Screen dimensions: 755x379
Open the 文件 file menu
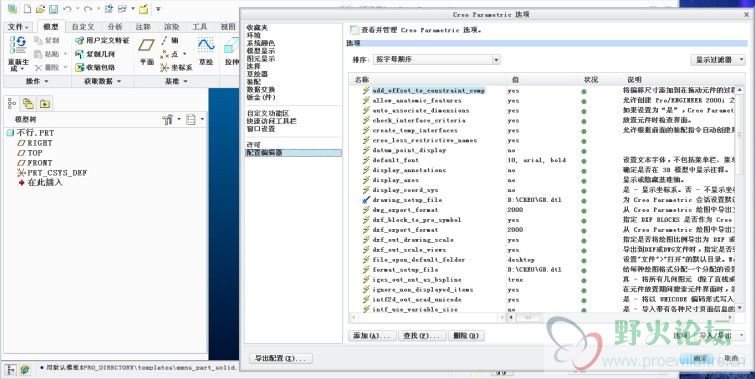click(x=18, y=27)
